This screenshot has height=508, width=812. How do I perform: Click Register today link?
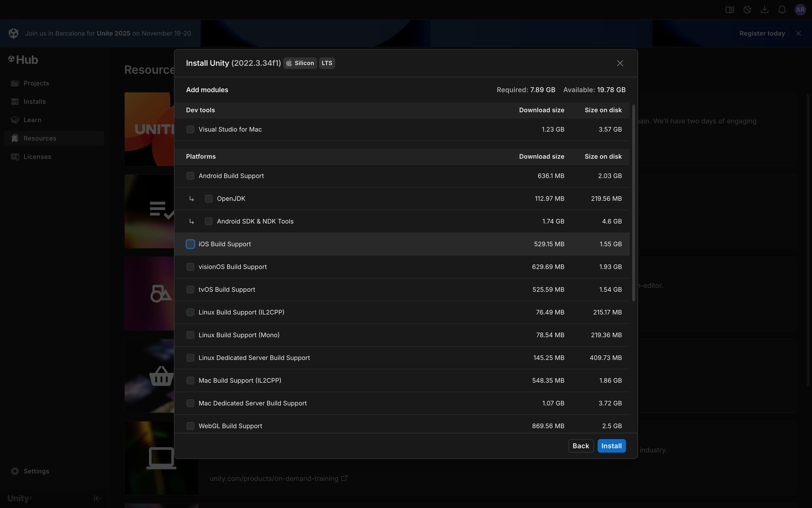tap(762, 33)
